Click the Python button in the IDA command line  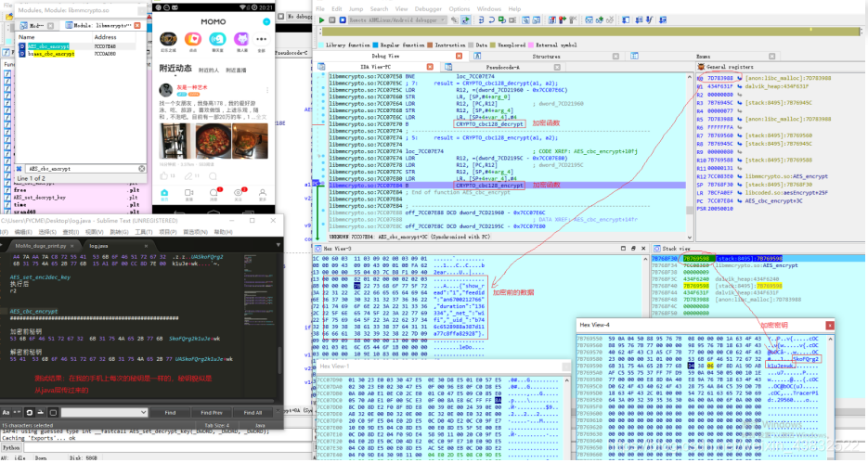tap(11, 447)
